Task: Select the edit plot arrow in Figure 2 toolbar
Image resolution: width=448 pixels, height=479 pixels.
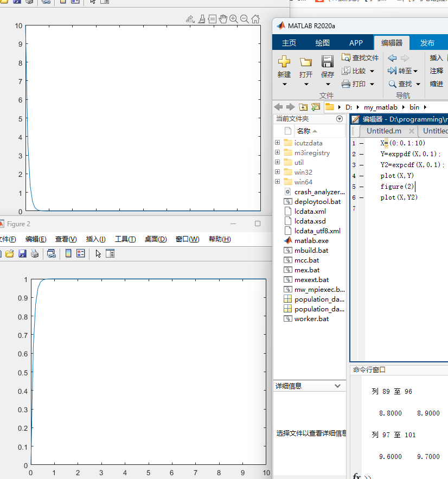Action: click(98, 253)
